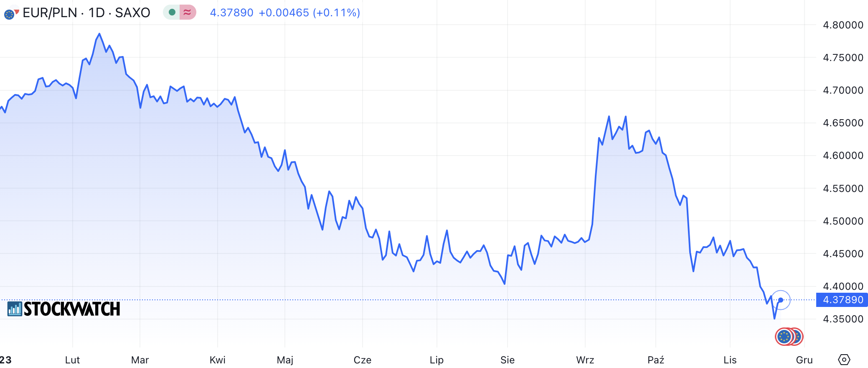Click the 4.40000 price axis label
Viewport: 868px width, 368px height.
[x=843, y=286]
